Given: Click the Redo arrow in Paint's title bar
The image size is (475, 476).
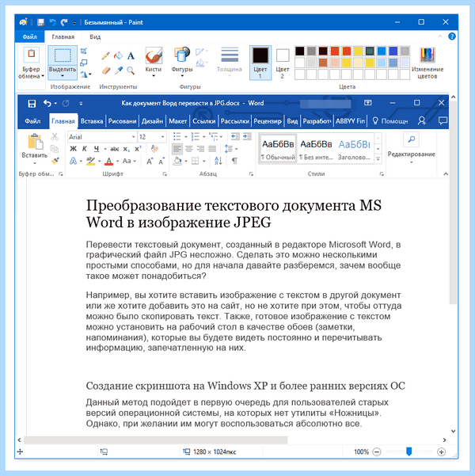Looking at the screenshot, I should click(x=64, y=22).
